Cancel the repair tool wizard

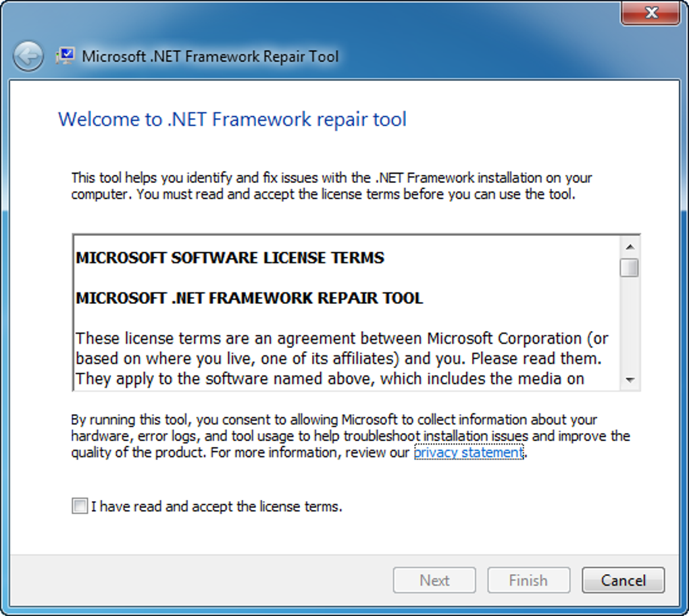623,580
